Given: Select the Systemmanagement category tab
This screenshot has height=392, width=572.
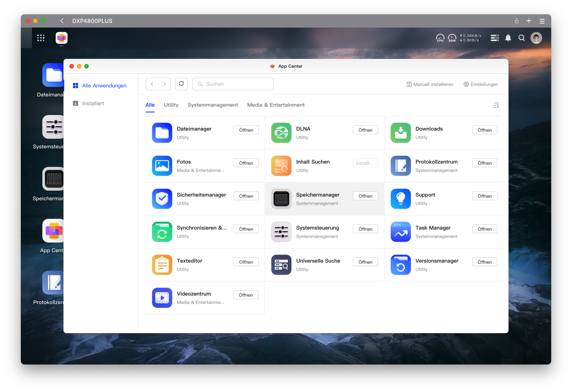Looking at the screenshot, I should (x=213, y=105).
